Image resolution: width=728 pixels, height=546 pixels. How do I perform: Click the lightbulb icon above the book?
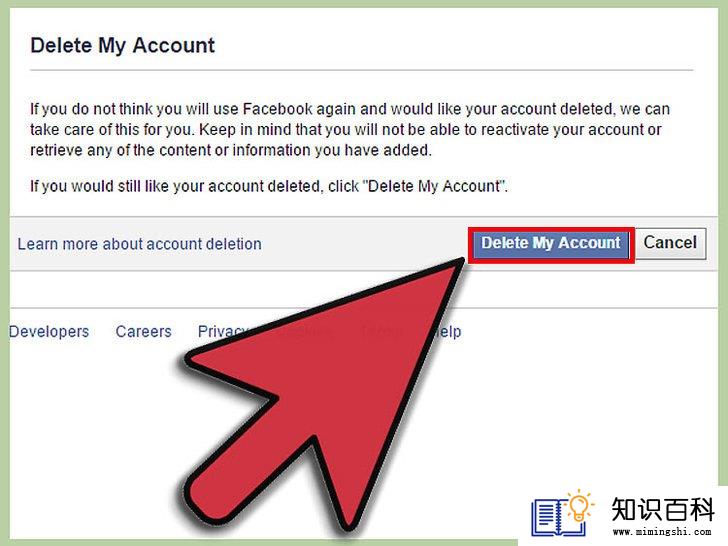pos(579,505)
